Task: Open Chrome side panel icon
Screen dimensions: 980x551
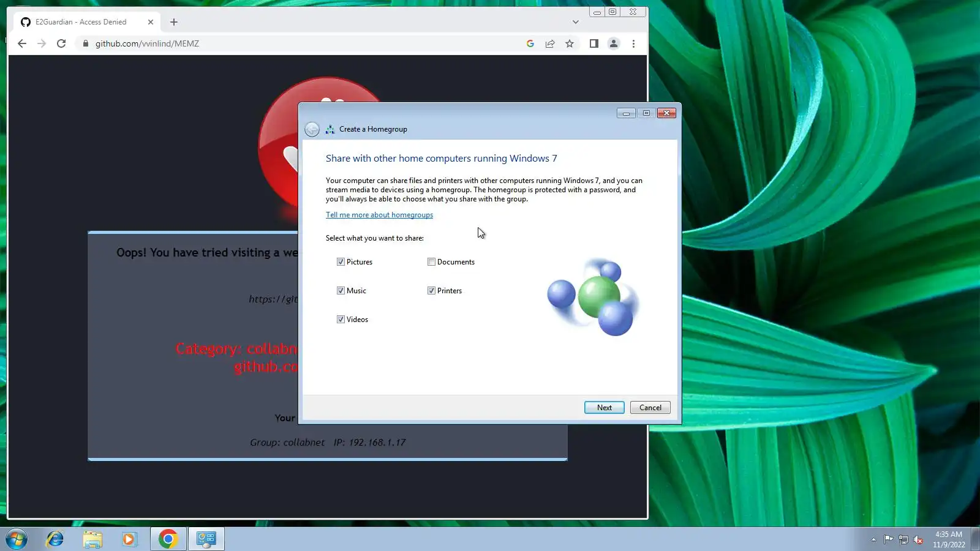Action: 594,43
